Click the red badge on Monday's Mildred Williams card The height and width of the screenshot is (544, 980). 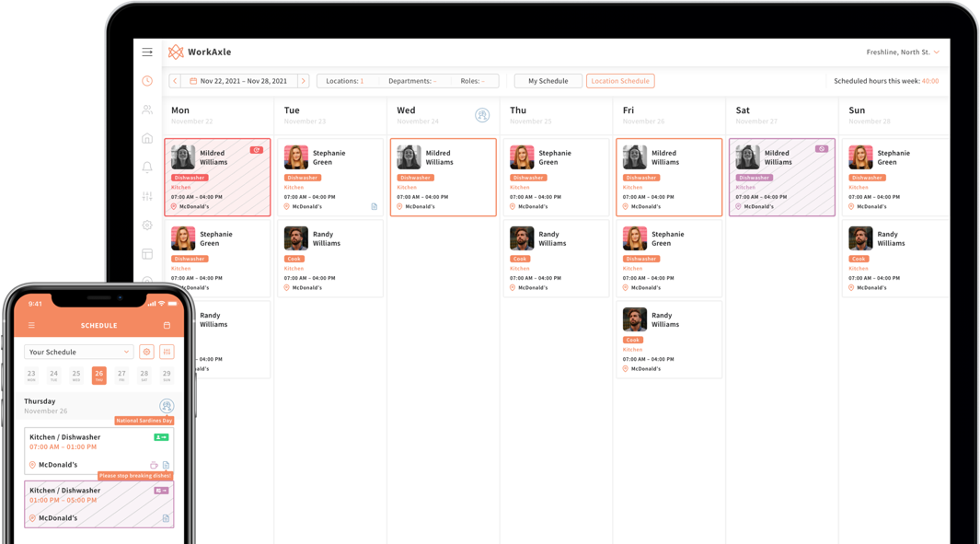[256, 150]
